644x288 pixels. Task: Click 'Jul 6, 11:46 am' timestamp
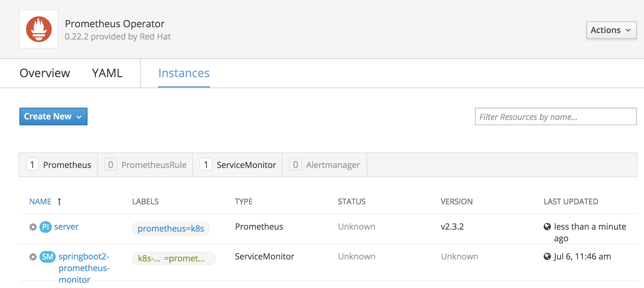tap(582, 257)
